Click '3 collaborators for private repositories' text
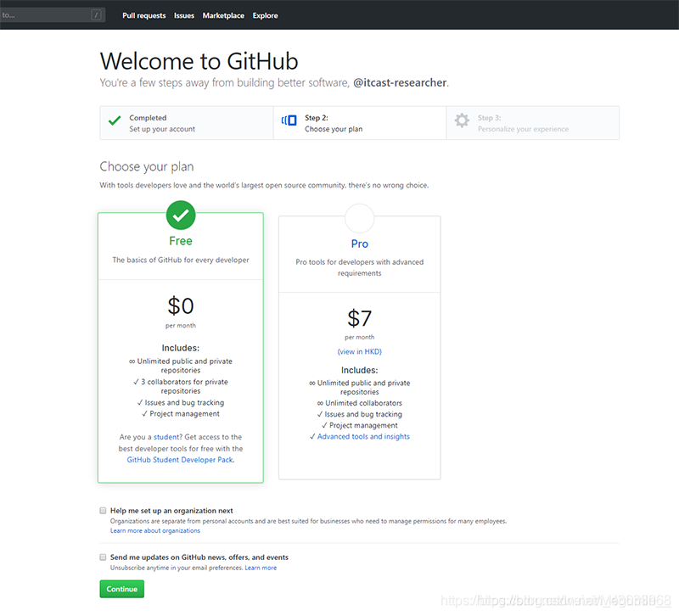The image size is (679, 616). point(181,386)
